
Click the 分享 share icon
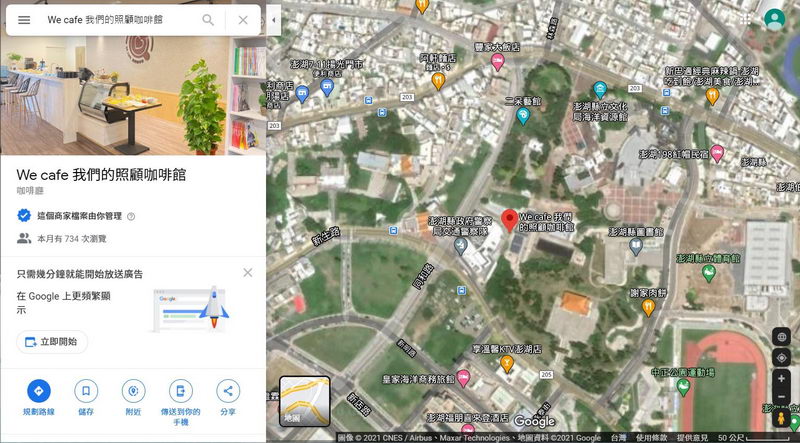pyautogui.click(x=228, y=391)
